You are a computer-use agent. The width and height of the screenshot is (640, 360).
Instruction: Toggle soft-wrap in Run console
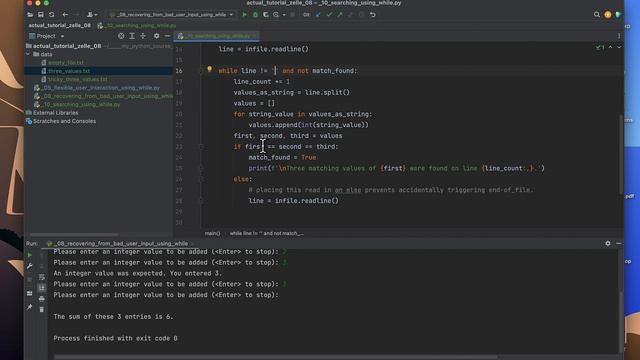(x=42, y=277)
